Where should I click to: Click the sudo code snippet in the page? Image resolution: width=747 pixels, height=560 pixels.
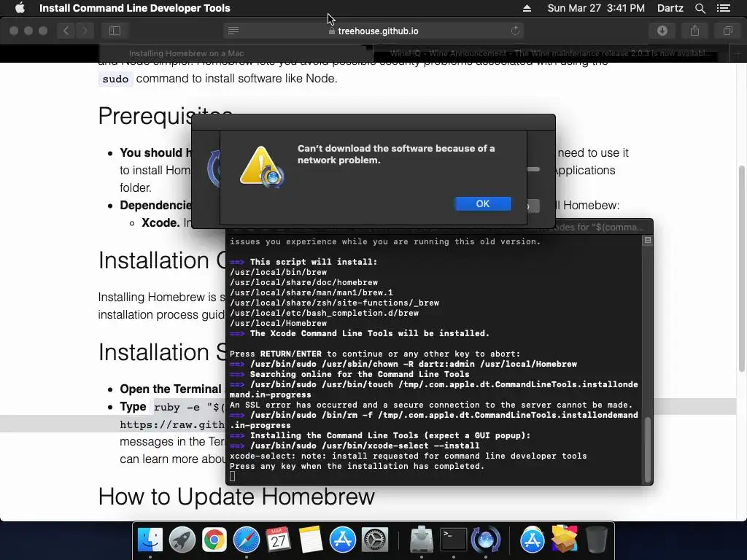click(115, 79)
